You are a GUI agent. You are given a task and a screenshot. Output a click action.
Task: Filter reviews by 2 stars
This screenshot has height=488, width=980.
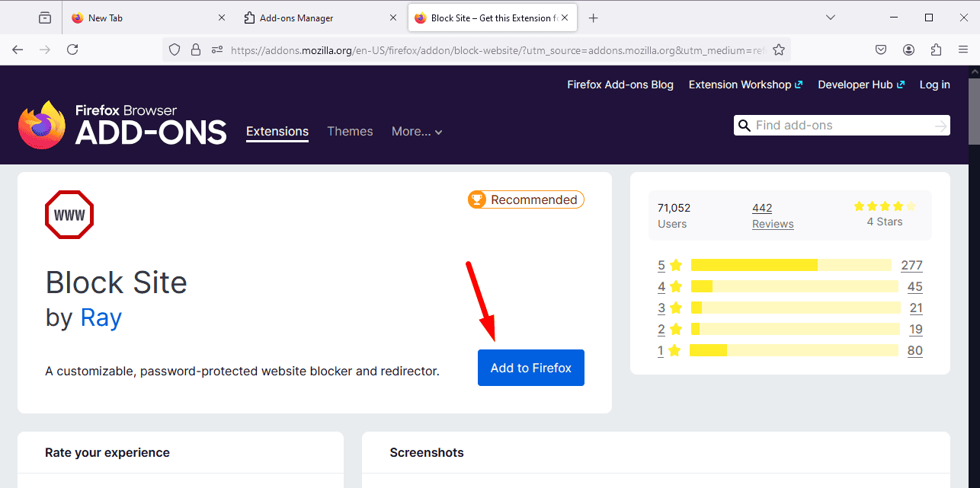tap(670, 329)
